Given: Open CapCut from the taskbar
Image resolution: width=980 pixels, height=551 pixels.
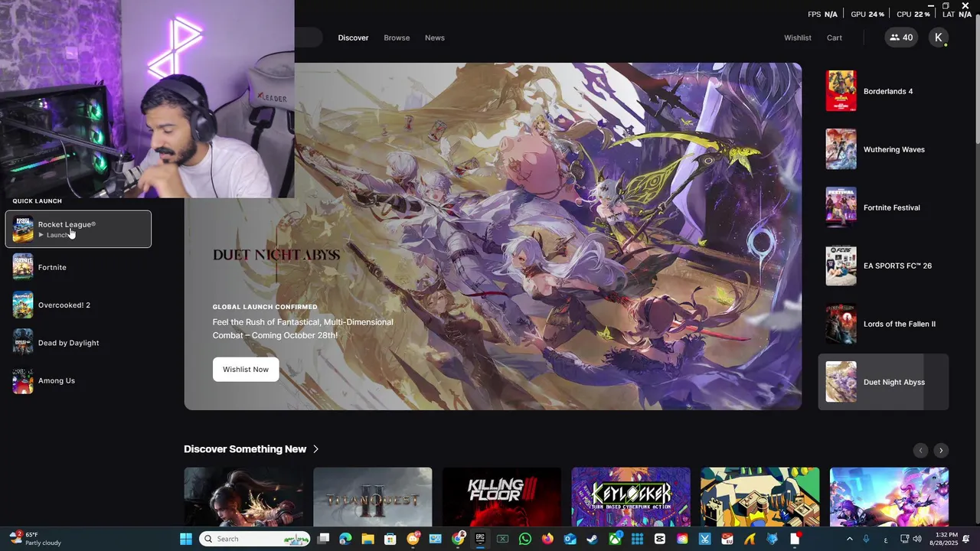Looking at the screenshot, I should click(659, 539).
